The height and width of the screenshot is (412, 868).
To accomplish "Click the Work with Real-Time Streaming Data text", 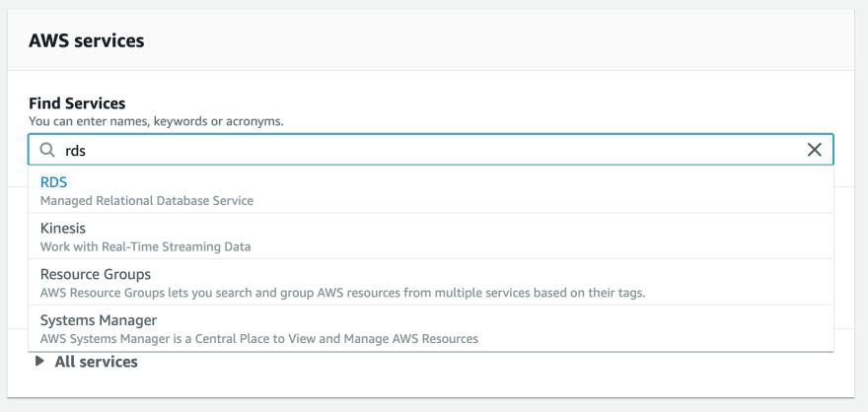I will (146, 246).
